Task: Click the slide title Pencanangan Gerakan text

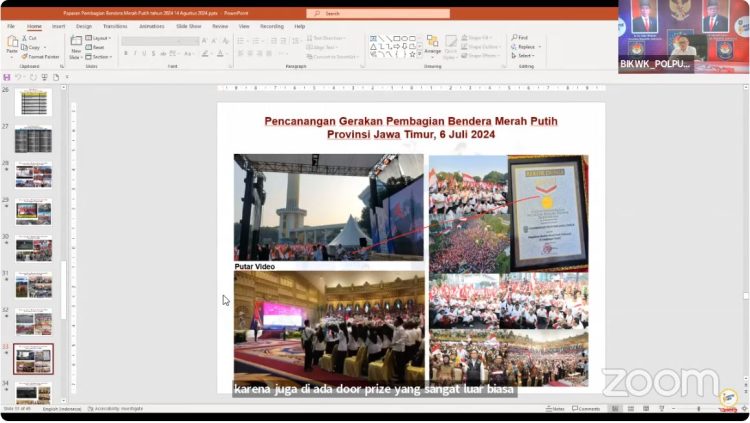Action: point(411,127)
